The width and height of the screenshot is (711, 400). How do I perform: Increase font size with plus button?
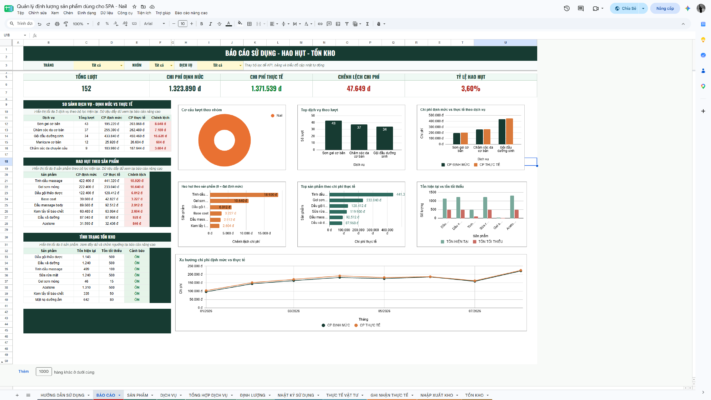point(191,24)
